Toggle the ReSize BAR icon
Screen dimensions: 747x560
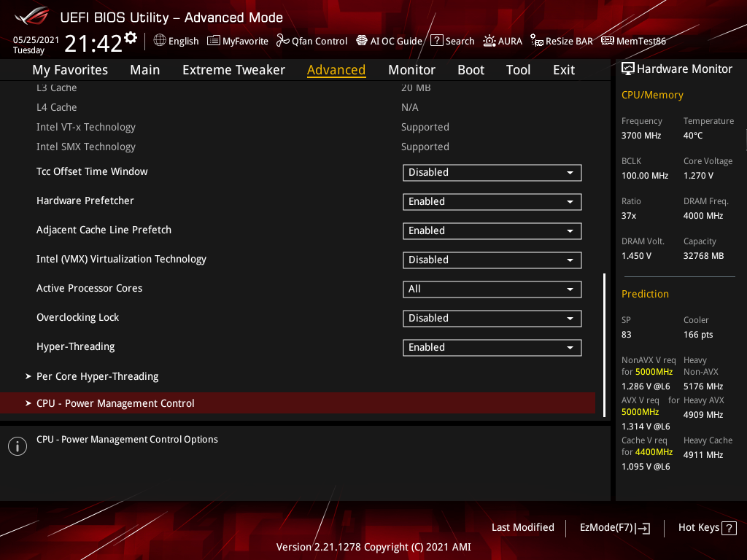[x=537, y=41]
